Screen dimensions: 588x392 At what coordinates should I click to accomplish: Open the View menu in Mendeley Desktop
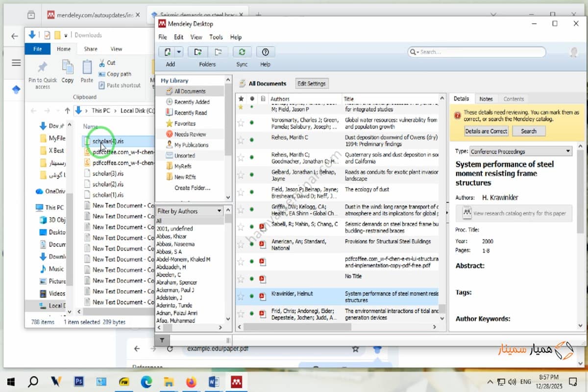(196, 37)
